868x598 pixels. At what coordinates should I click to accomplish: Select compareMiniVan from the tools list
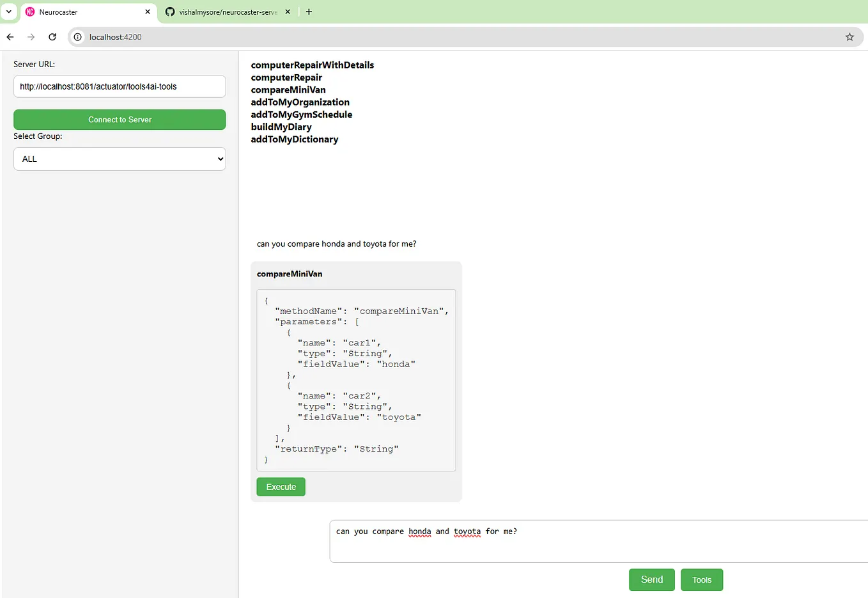[288, 90]
